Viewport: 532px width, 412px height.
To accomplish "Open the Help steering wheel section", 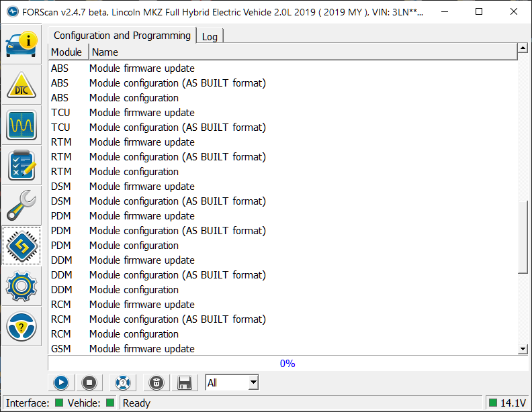I will click(x=21, y=327).
